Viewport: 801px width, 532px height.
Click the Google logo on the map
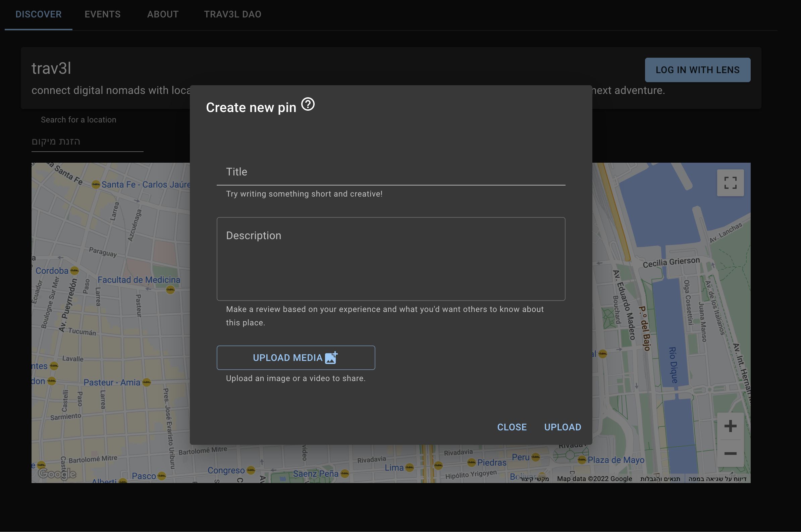[57, 474]
